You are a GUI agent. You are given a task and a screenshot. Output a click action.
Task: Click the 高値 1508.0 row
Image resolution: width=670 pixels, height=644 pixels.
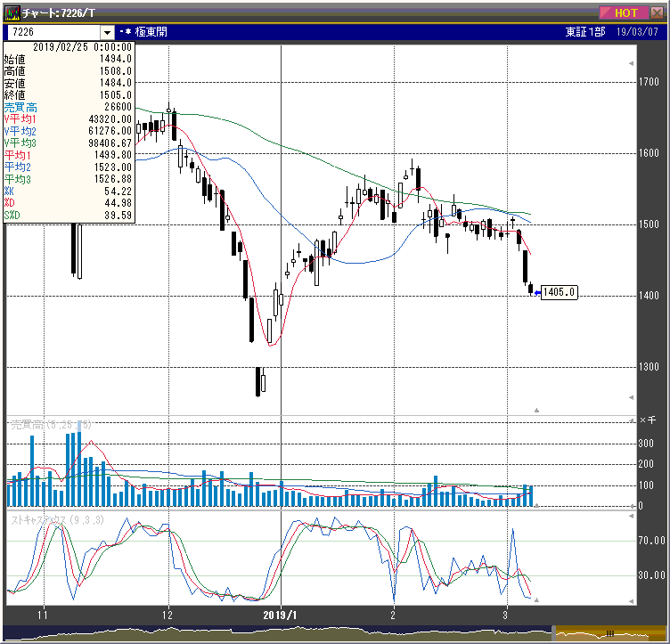coord(69,71)
